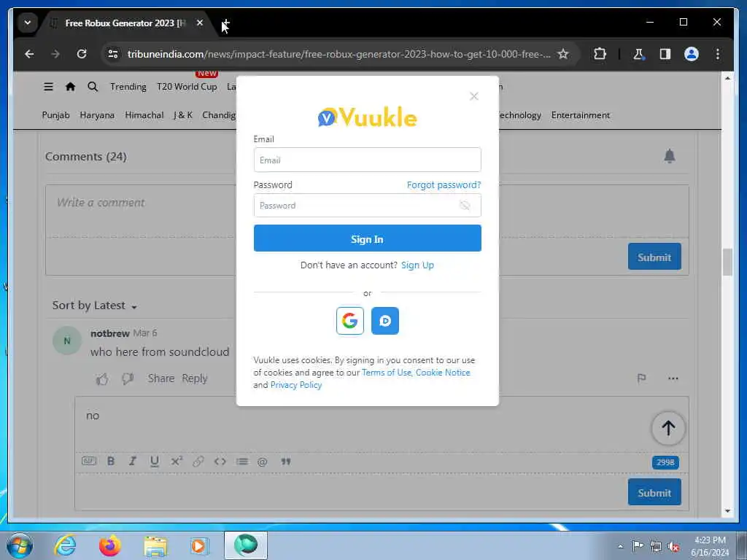Go to the site home icon
Image resolution: width=747 pixels, height=560 pixels.
coord(71,87)
